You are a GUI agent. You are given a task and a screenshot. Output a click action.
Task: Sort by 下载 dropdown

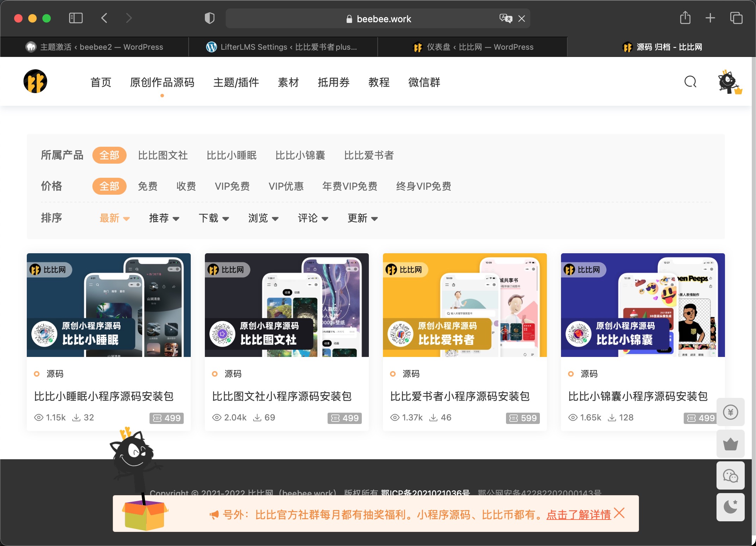pos(214,218)
